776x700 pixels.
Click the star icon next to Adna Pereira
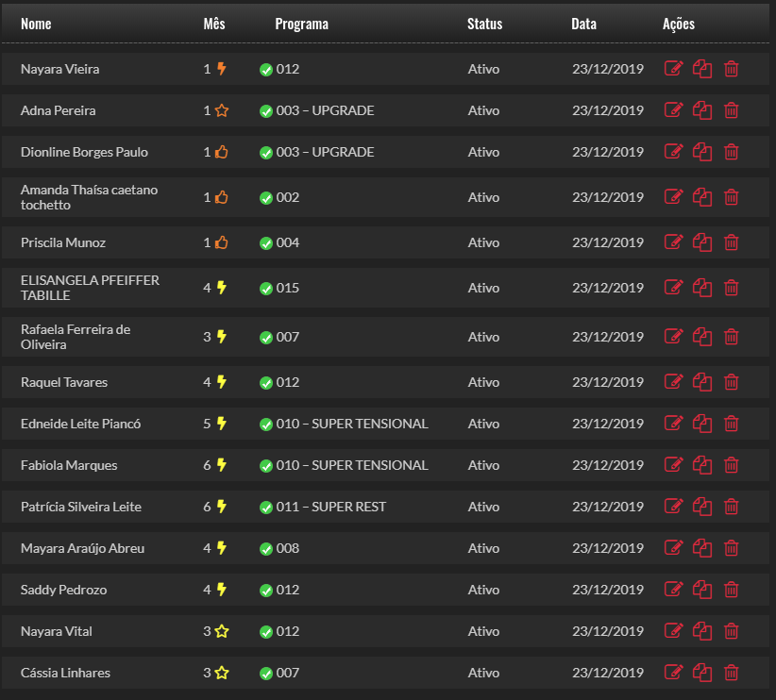coord(222,110)
